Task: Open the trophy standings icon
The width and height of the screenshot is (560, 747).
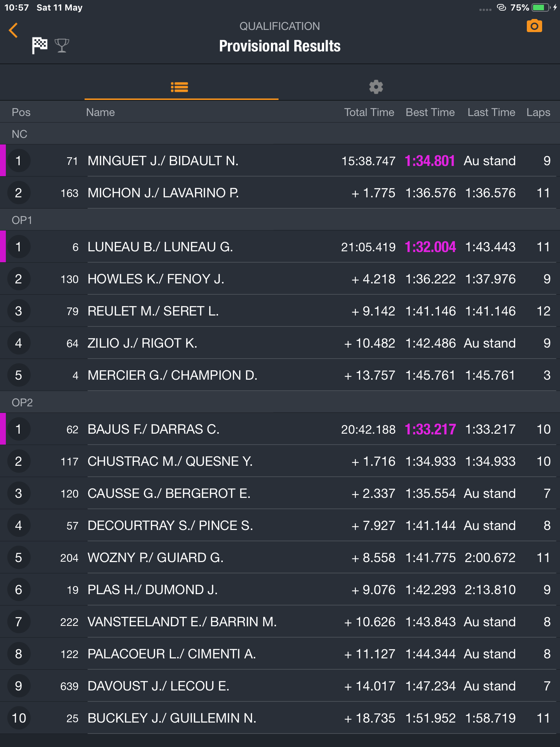Action: pyautogui.click(x=62, y=46)
